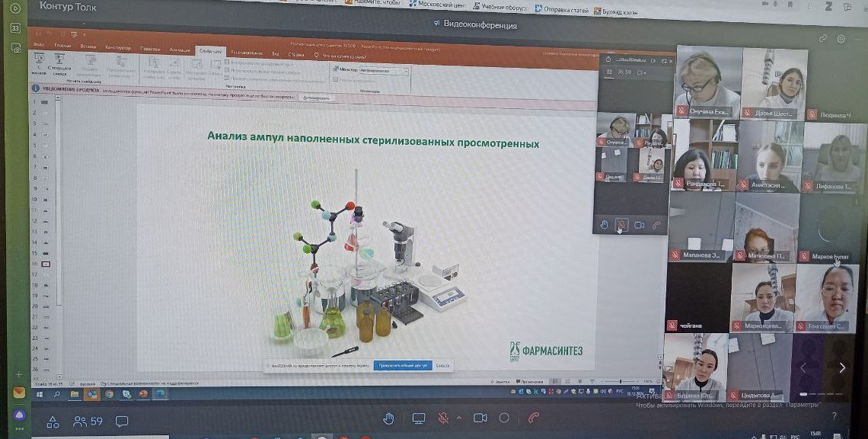Open the help question mark icon
This screenshot has width=868, height=439.
point(834,416)
